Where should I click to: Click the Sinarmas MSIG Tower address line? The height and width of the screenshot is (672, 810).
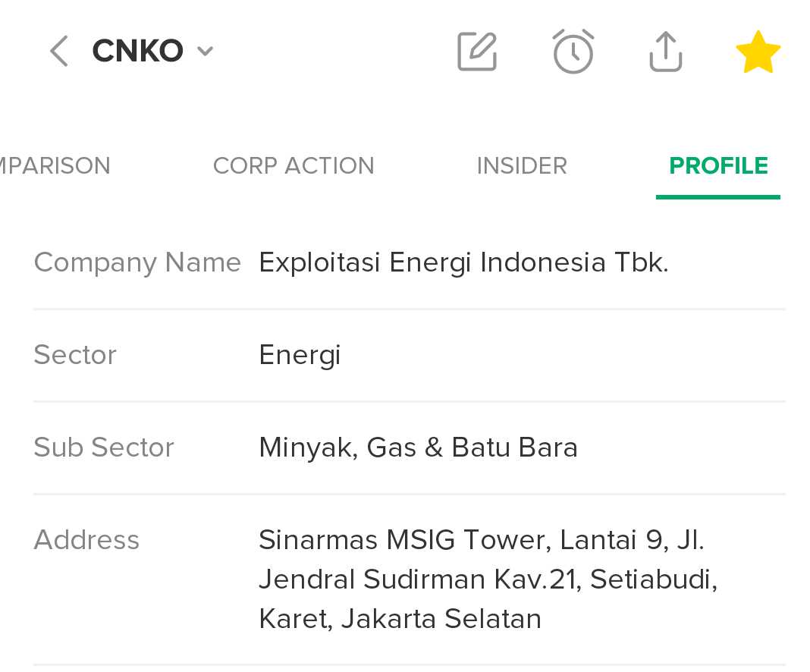(481, 540)
